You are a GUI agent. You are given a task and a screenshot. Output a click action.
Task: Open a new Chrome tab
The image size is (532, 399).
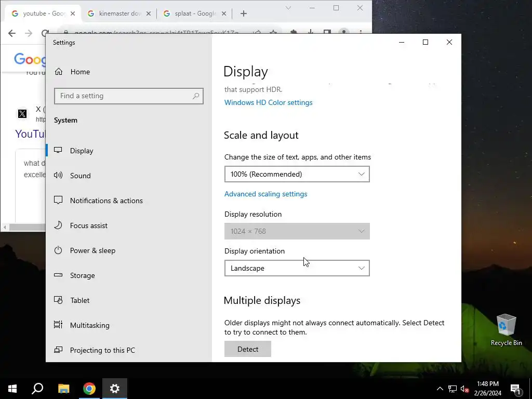[x=244, y=14]
